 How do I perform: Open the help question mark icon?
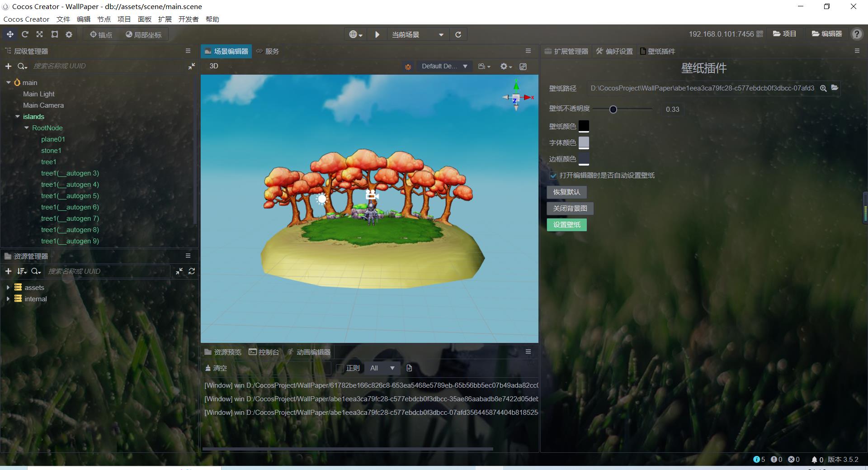point(856,34)
